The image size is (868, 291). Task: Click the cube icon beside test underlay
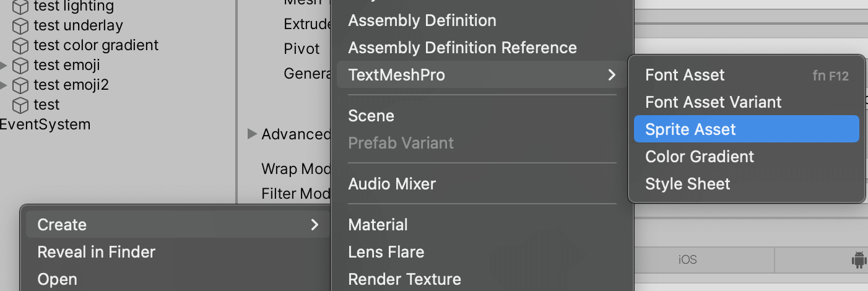click(21, 26)
